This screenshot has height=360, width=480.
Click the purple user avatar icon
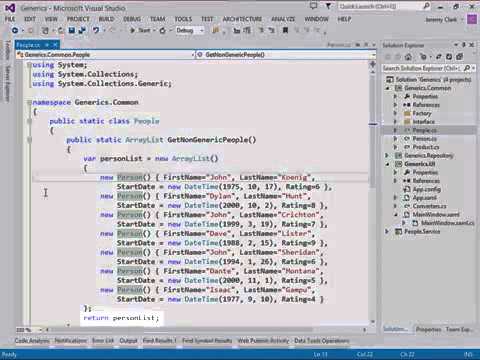tap(472, 19)
